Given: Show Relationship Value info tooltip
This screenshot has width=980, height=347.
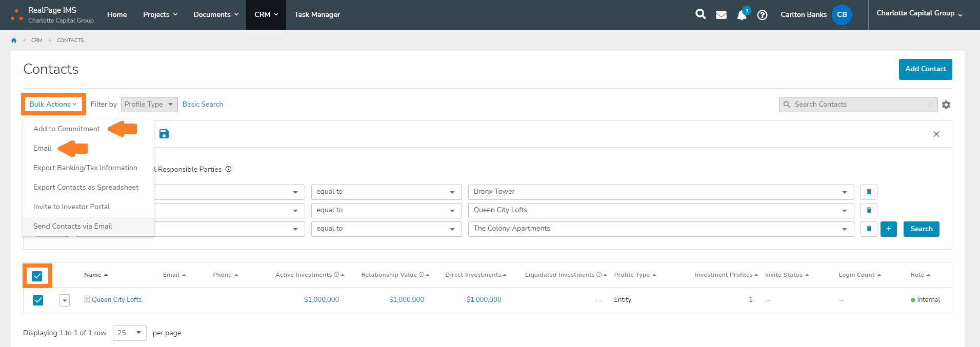Looking at the screenshot, I should tap(422, 275).
